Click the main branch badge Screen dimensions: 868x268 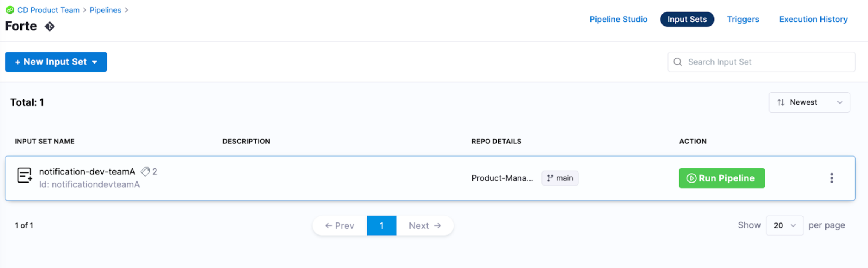(560, 178)
